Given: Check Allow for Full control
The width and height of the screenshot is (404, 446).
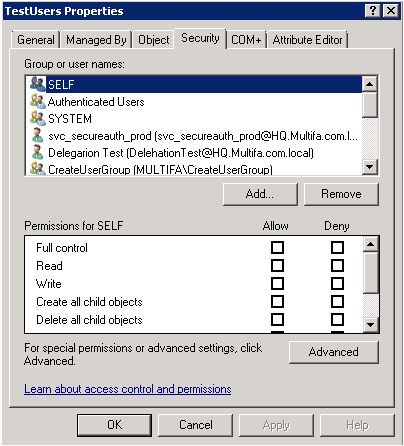Looking at the screenshot, I should coord(277,248).
